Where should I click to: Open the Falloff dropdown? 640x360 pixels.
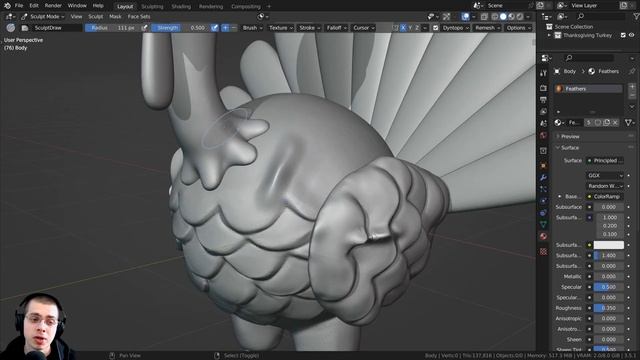(336, 28)
